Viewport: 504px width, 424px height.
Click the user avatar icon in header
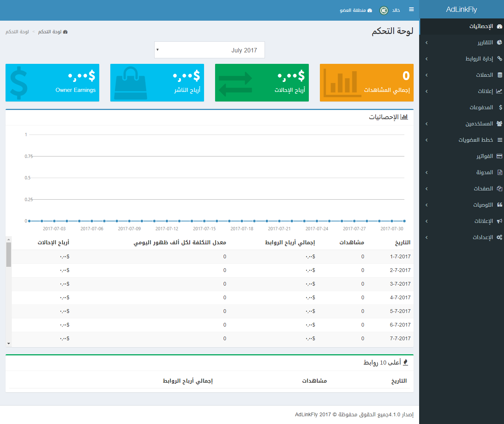[x=384, y=10]
